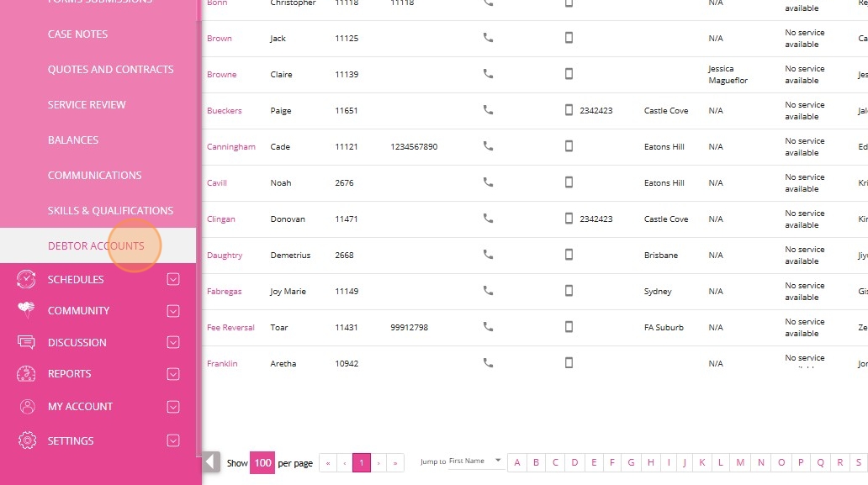868x485 pixels.
Task: Open Communications in sidebar
Action: 95,176
